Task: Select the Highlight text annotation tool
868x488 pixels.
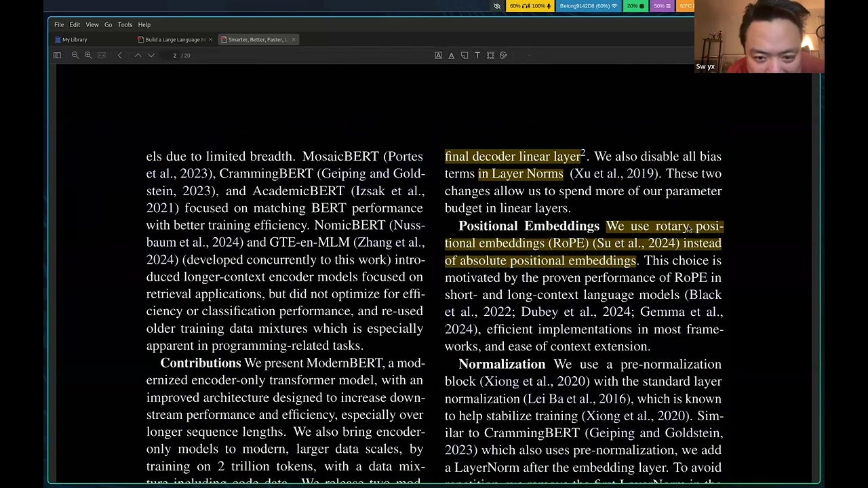Action: (438, 56)
